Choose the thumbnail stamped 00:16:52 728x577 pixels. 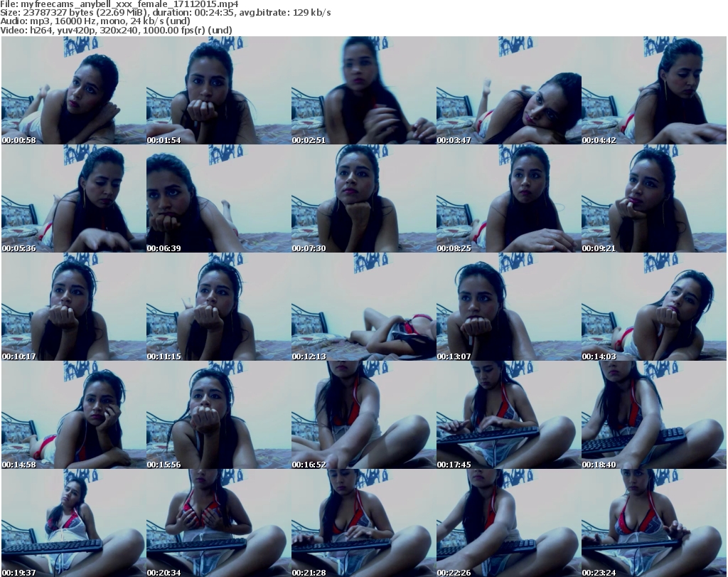(x=363, y=415)
